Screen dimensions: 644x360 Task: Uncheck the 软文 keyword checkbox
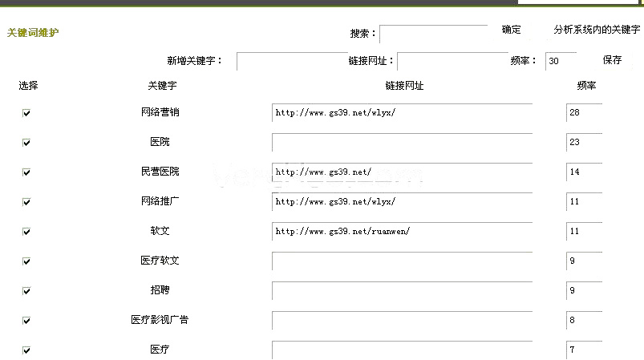tap(26, 232)
